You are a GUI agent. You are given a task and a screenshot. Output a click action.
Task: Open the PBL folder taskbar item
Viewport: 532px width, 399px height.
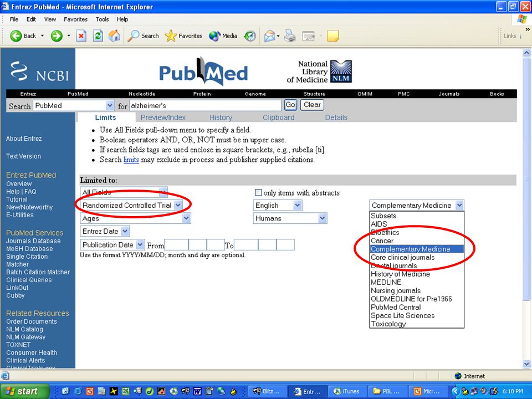[387, 391]
